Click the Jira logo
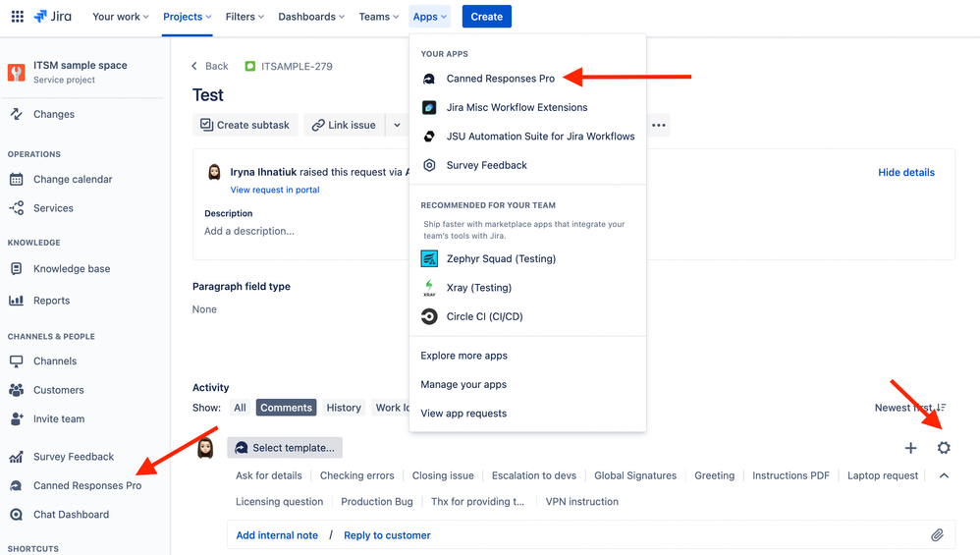980x555 pixels. [52, 17]
